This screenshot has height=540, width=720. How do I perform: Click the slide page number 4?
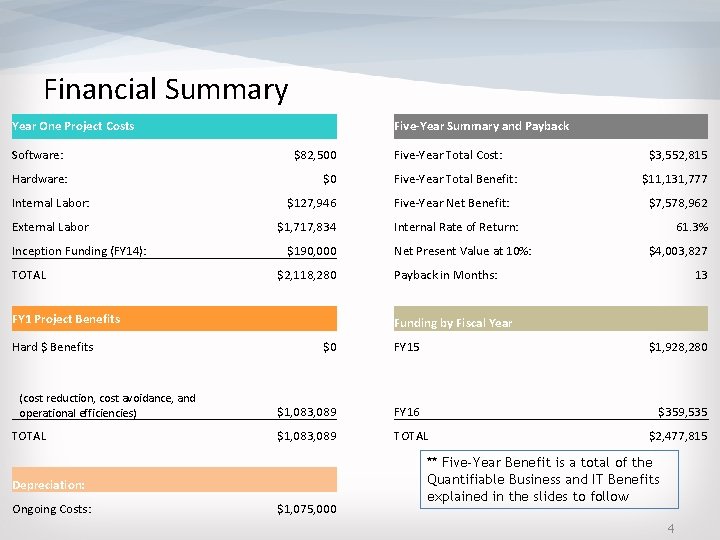click(671, 529)
